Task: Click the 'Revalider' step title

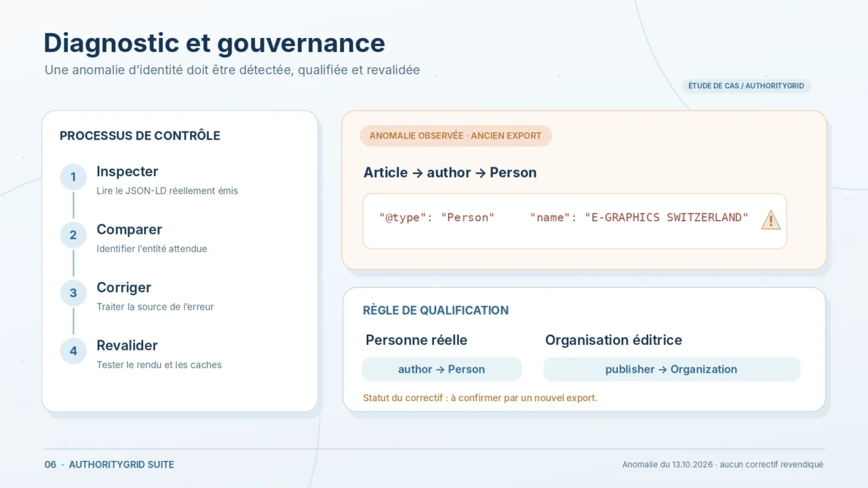Action: coord(127,345)
